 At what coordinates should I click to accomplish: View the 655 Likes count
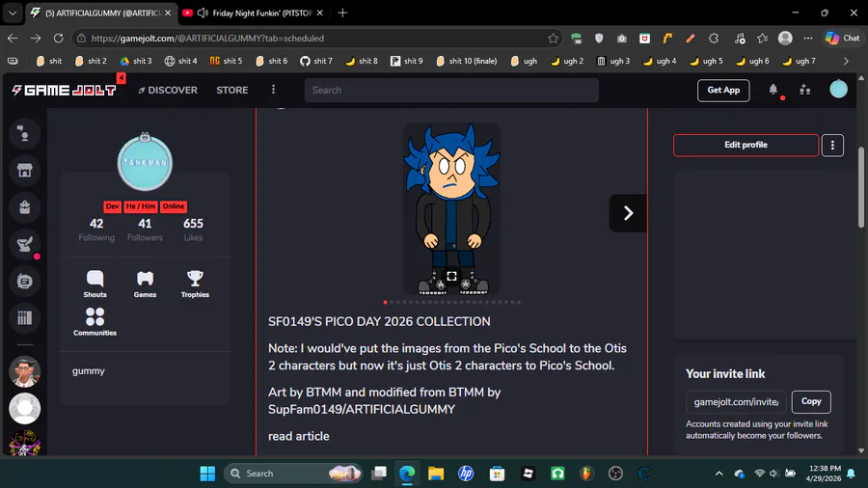pyautogui.click(x=193, y=230)
